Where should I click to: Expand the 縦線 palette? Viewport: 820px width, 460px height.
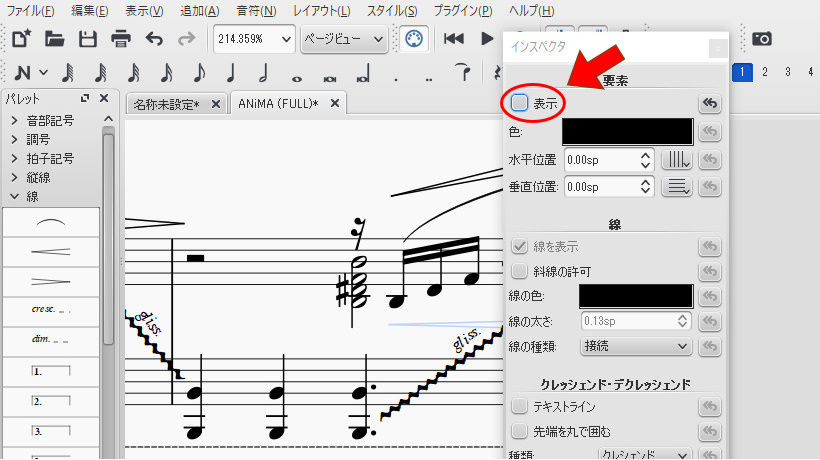pyautogui.click(x=15, y=178)
